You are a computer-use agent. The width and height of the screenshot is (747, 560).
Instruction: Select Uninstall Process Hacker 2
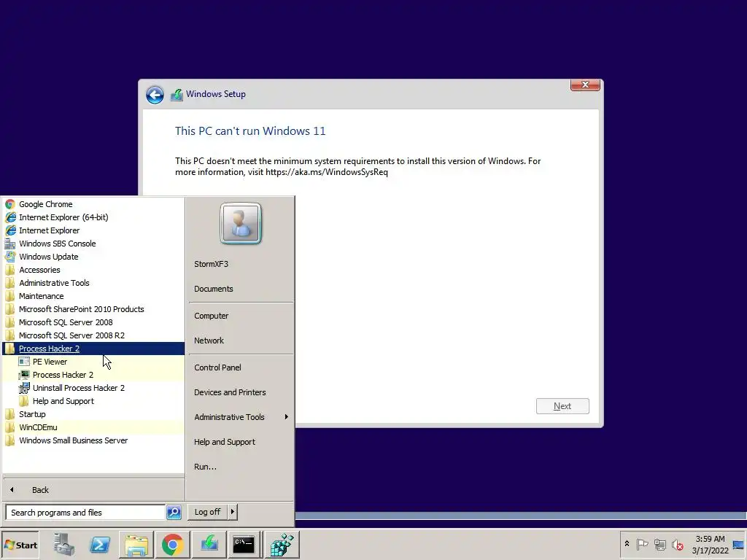click(93, 388)
